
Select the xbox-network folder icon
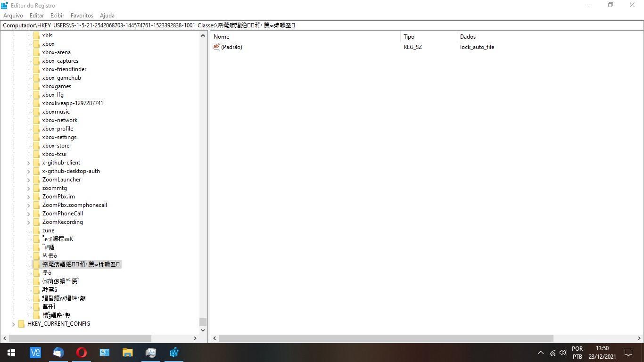(x=36, y=120)
